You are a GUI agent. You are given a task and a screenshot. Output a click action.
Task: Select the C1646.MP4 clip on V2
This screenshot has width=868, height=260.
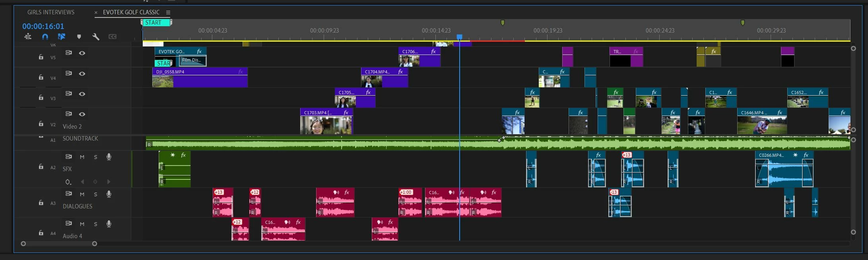(762, 121)
